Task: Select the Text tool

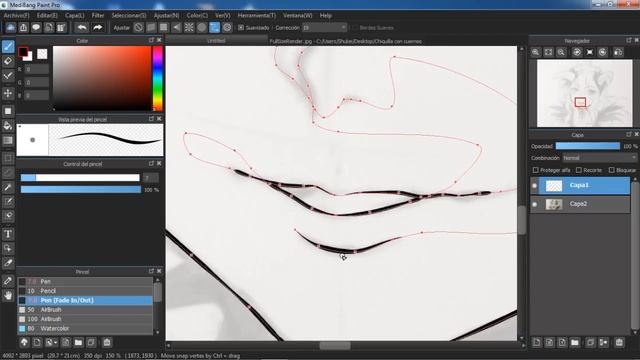Action: click(8, 234)
